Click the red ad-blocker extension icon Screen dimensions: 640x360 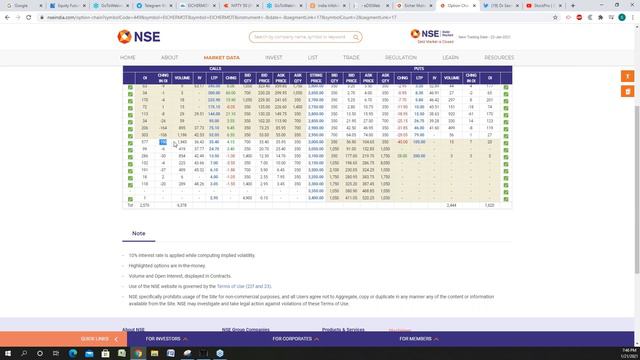click(x=579, y=18)
